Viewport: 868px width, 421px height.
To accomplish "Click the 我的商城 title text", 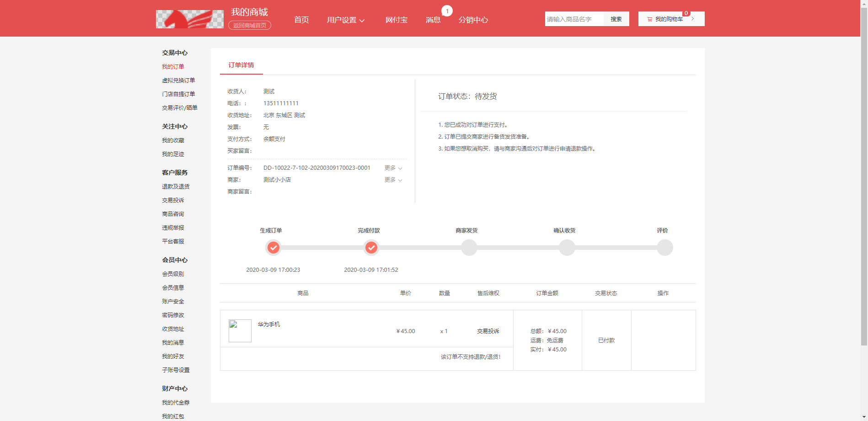I will 249,12.
